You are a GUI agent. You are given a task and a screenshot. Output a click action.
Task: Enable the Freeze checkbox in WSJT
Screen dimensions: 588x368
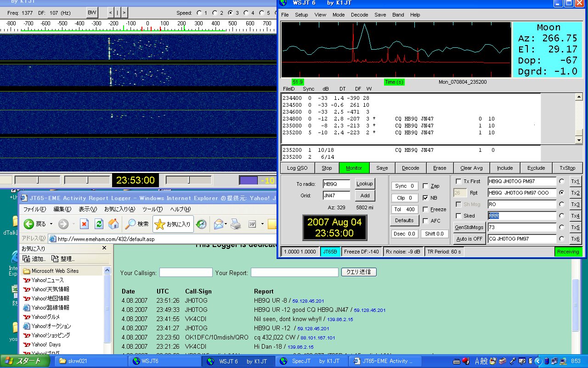point(426,209)
